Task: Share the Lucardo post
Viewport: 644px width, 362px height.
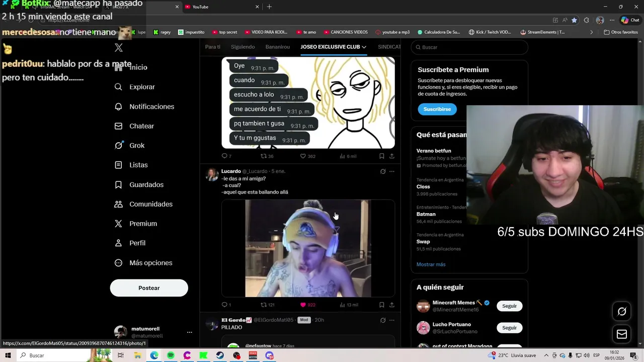Action: point(391,305)
